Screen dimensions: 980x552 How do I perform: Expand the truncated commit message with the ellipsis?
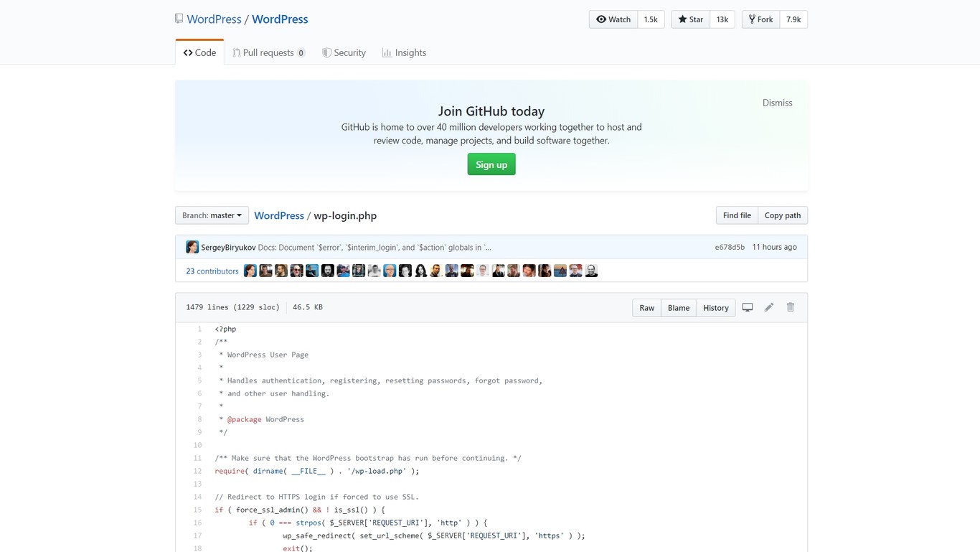click(x=489, y=246)
